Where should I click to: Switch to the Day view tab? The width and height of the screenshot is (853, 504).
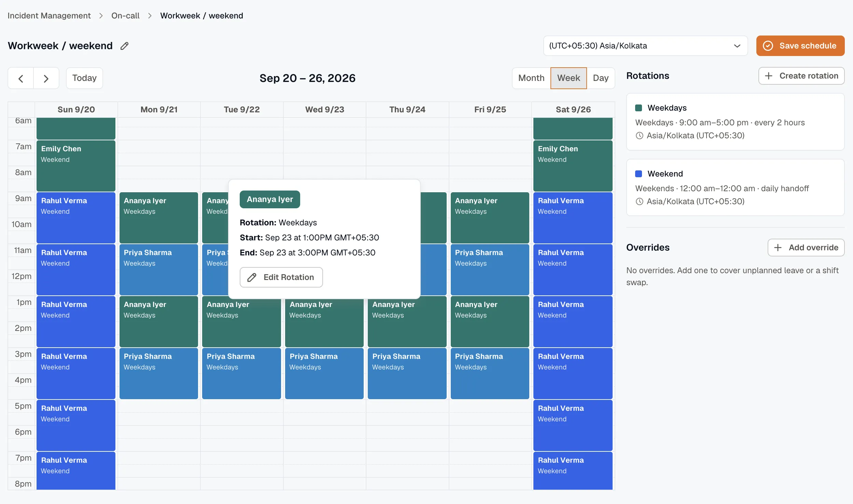click(x=601, y=78)
